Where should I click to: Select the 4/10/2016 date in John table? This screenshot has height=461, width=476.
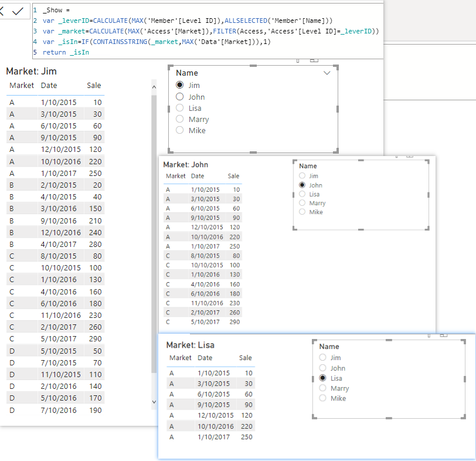tap(205, 284)
